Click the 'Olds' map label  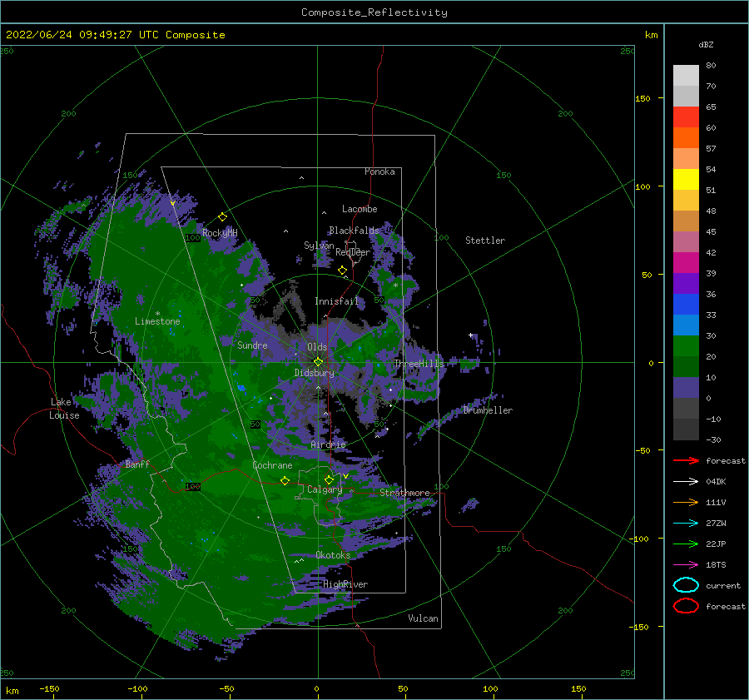(x=317, y=347)
